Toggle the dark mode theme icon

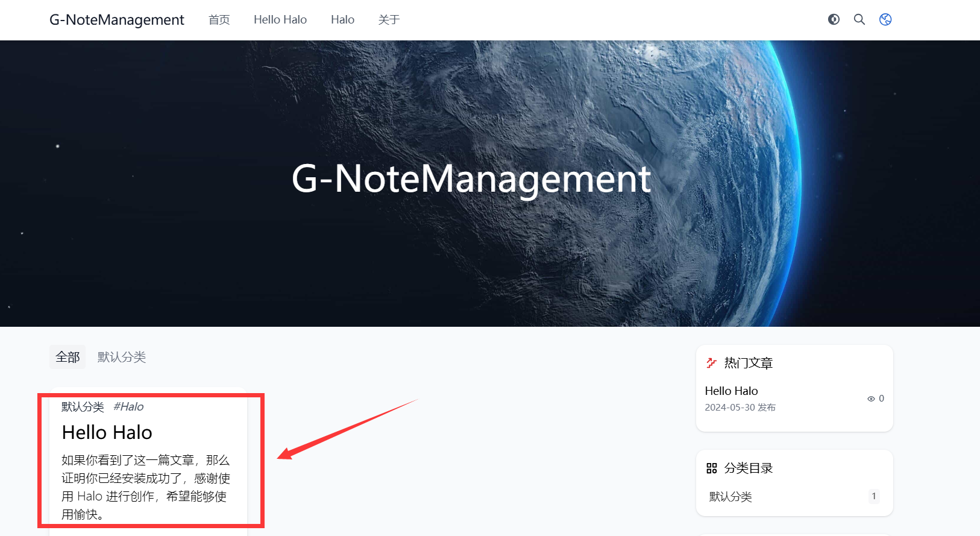834,19
